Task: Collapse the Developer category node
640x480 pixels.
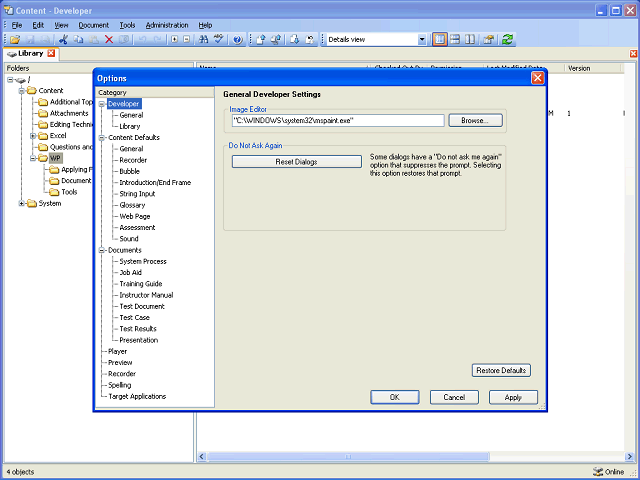Action: click(102, 104)
